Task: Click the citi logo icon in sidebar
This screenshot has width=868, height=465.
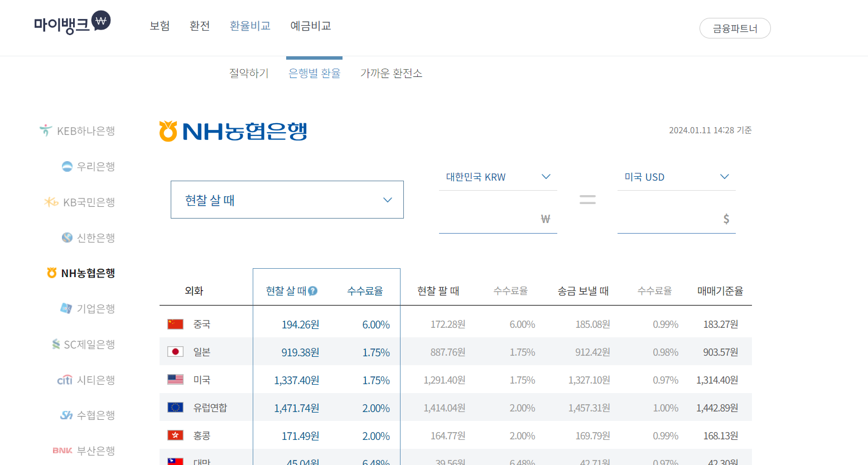Action: (65, 380)
